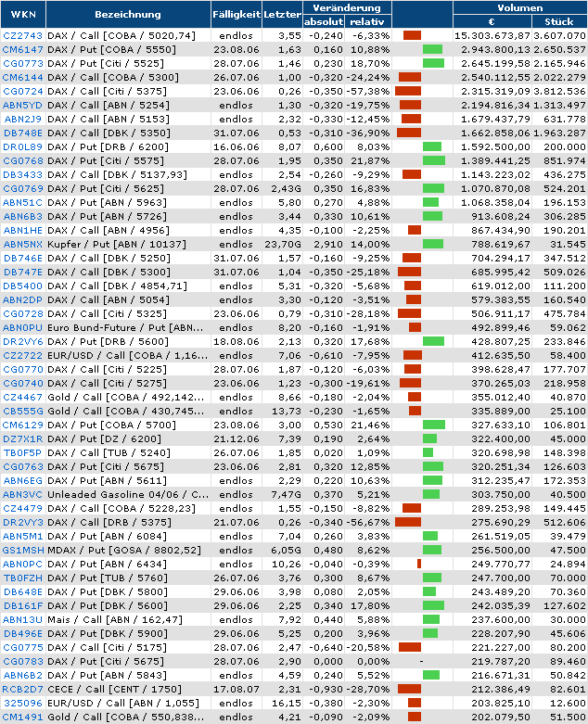Viewport: 588px width, 724px height.
Task: Click red change bar in CG0724 row
Action: 408,92
